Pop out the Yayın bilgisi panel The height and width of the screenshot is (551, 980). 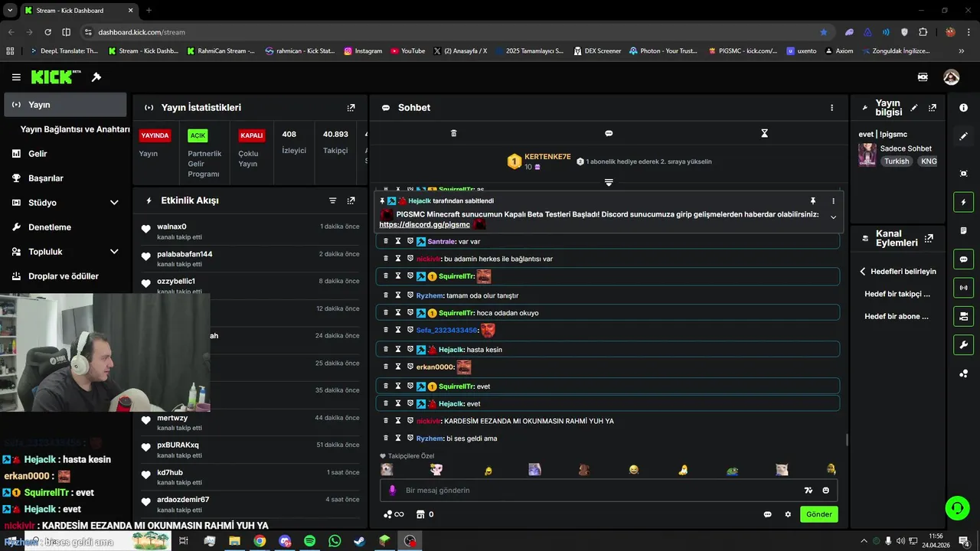pos(932,108)
